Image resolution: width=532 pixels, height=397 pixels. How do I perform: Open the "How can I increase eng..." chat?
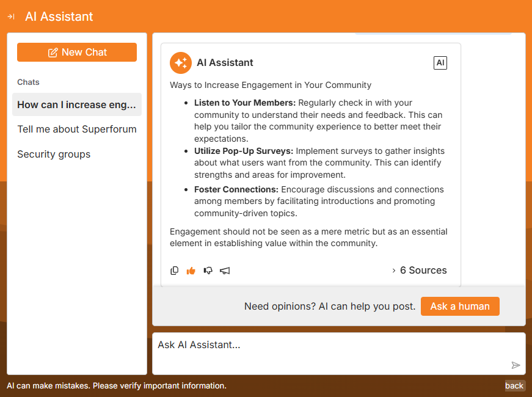click(77, 104)
